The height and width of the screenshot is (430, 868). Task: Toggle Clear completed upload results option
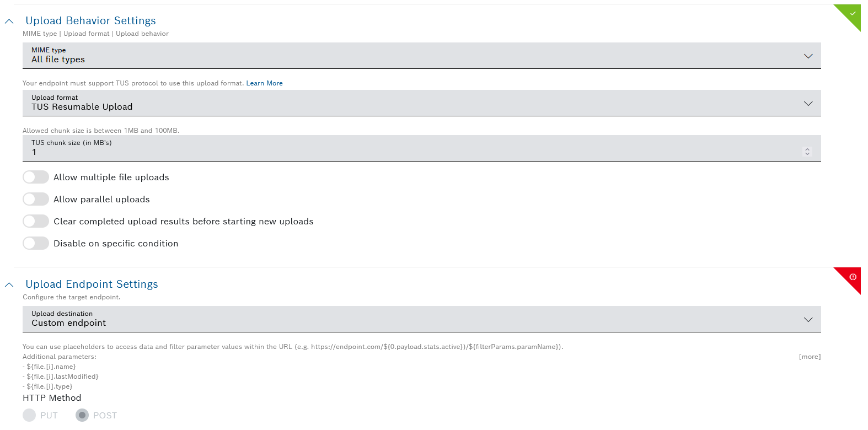36,221
